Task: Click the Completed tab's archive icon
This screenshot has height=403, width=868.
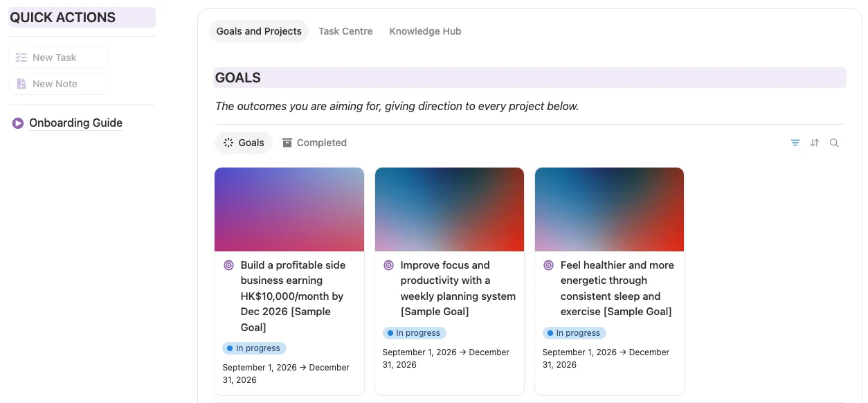Action: click(287, 143)
